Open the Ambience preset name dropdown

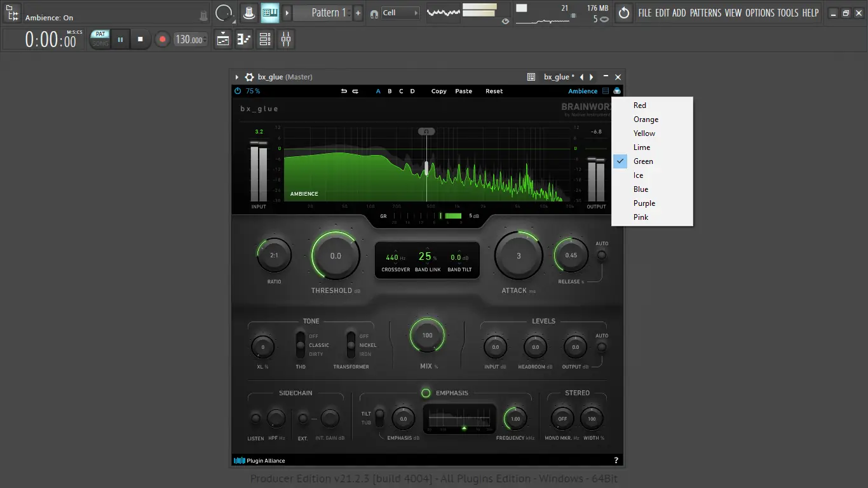[x=583, y=91]
